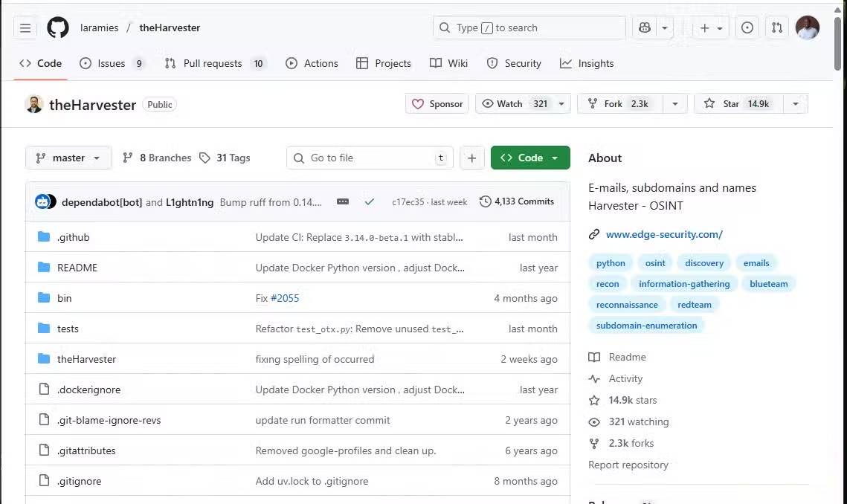The image size is (847, 504).
Task: Open the .git-blame-ignore-revs file
Action: point(109,420)
